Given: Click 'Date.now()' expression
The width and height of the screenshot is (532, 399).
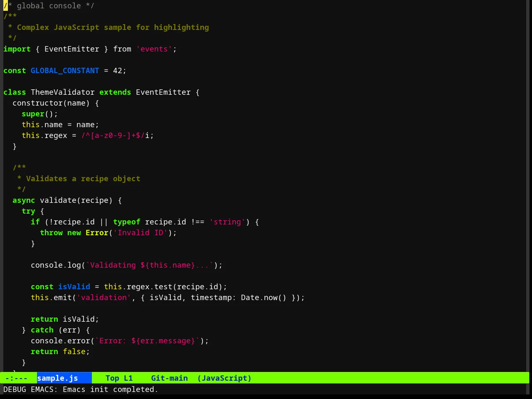Looking at the screenshot, I should point(264,298).
